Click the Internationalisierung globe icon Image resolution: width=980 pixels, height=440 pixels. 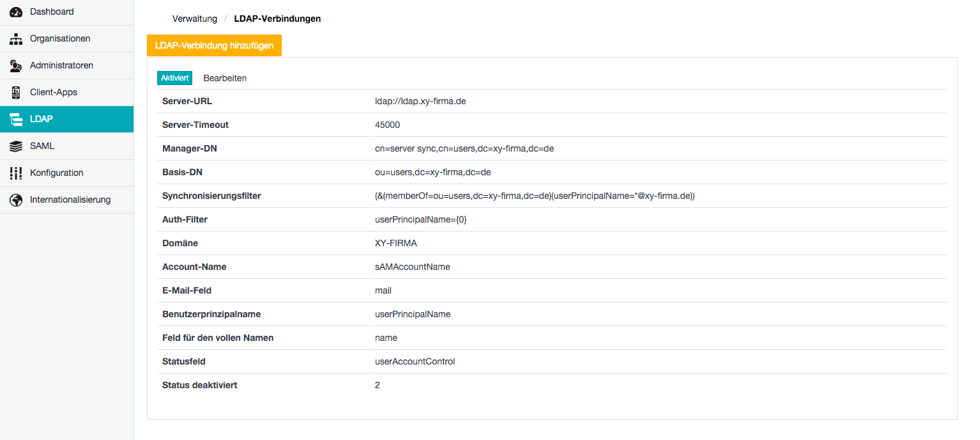coord(16,200)
